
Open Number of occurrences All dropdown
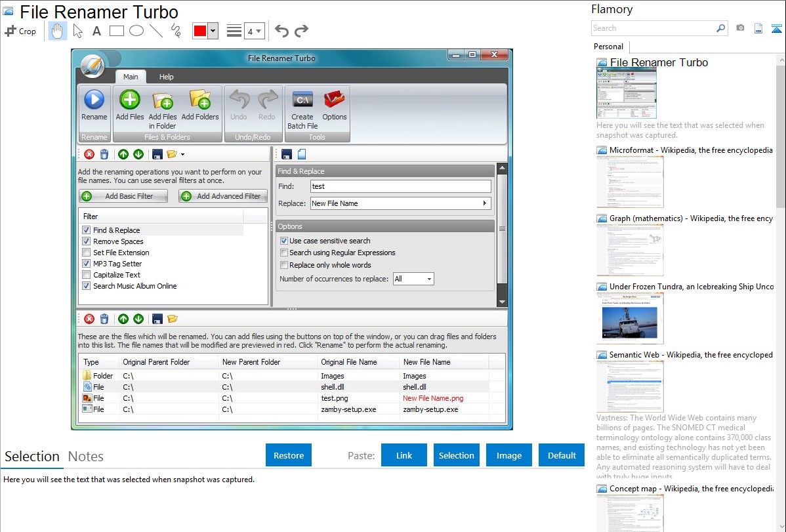[x=413, y=279]
